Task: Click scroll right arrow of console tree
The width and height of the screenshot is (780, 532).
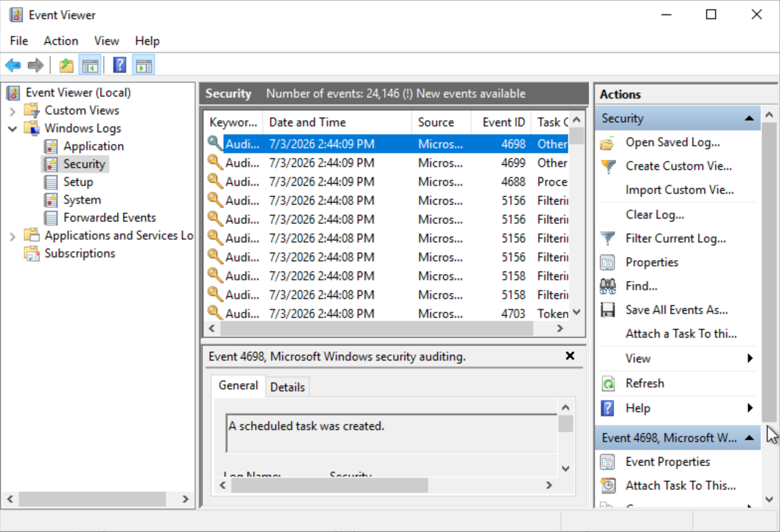Action: (185, 499)
